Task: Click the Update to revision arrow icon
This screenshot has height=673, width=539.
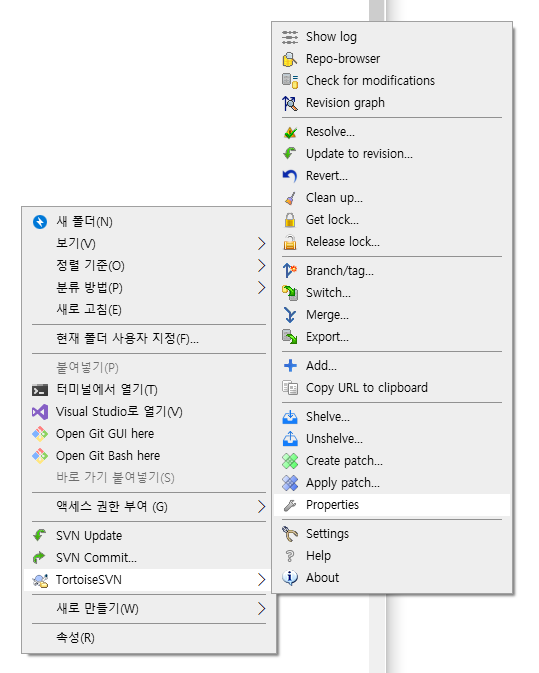Action: tap(290, 154)
